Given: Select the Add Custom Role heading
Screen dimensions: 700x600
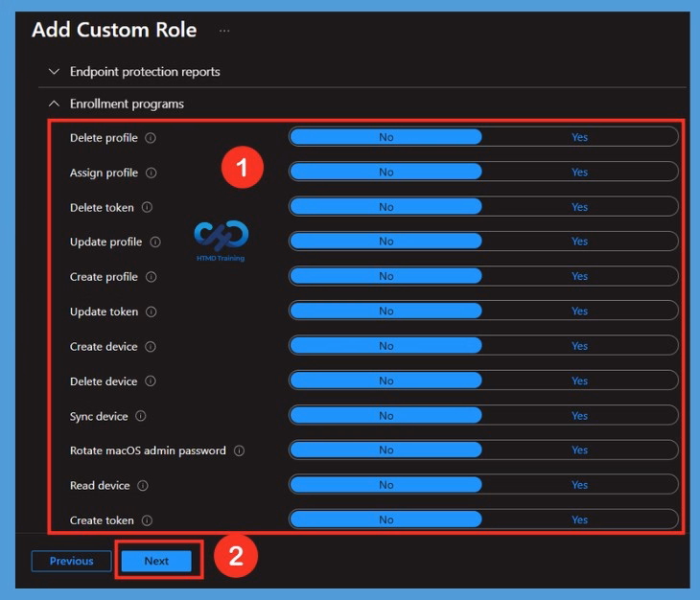Looking at the screenshot, I should click(x=114, y=30).
